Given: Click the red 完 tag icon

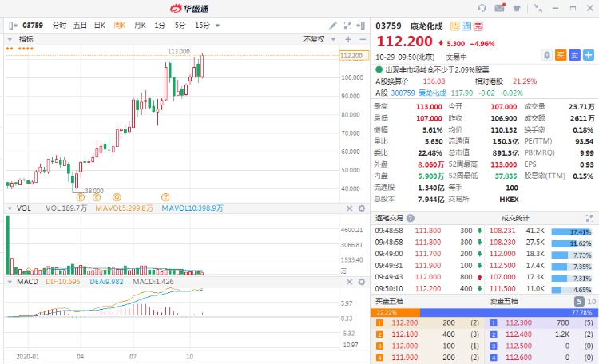Looking at the screenshot, I should coord(478,26).
